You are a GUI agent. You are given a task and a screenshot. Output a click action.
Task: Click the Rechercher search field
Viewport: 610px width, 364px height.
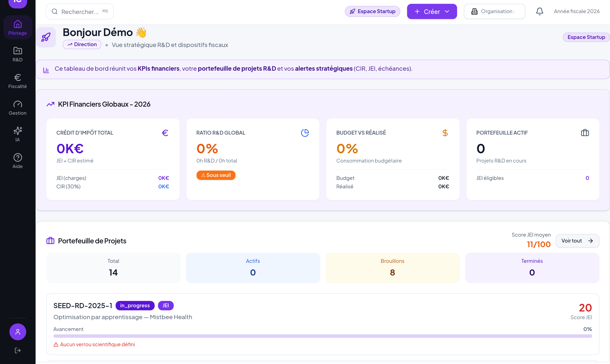pyautogui.click(x=80, y=11)
